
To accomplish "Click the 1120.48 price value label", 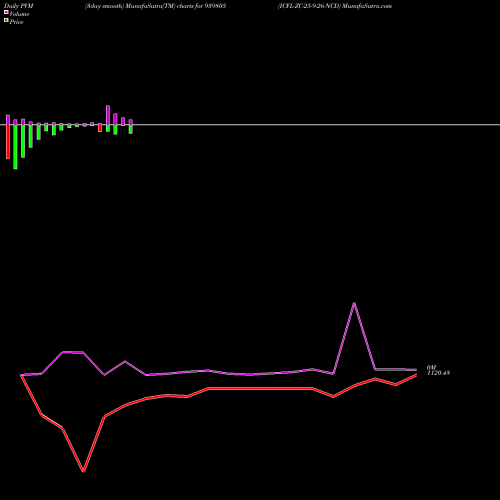I will coord(439,373).
